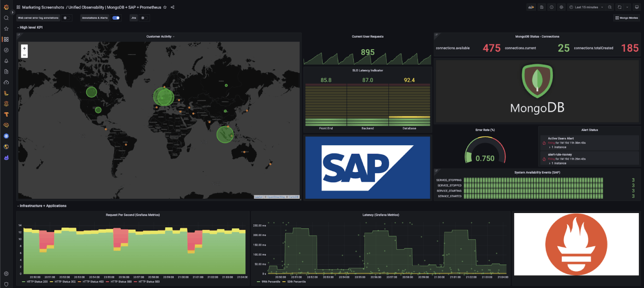The width and height of the screenshot is (644, 288).
Task: Click the Latency (Grafana Metrics) panel title
Action: 381,215
